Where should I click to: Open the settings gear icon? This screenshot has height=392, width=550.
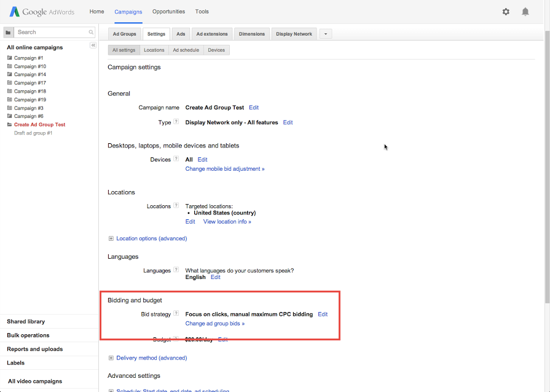click(506, 12)
